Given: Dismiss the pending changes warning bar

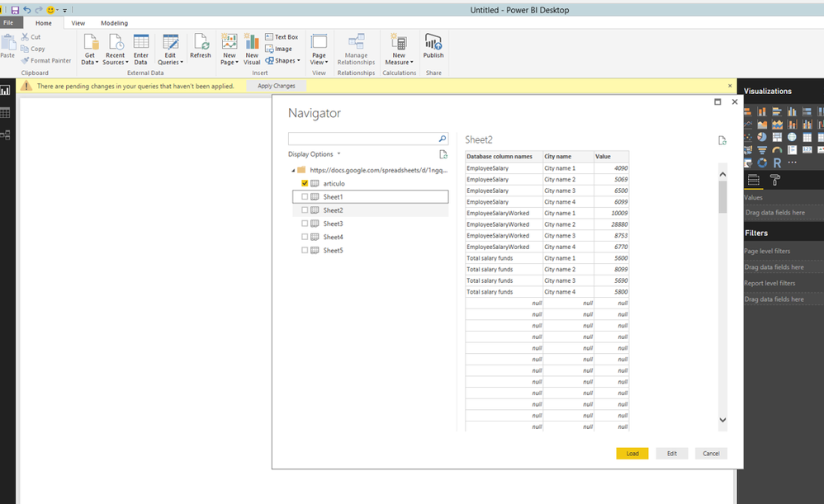Looking at the screenshot, I should coord(730,86).
